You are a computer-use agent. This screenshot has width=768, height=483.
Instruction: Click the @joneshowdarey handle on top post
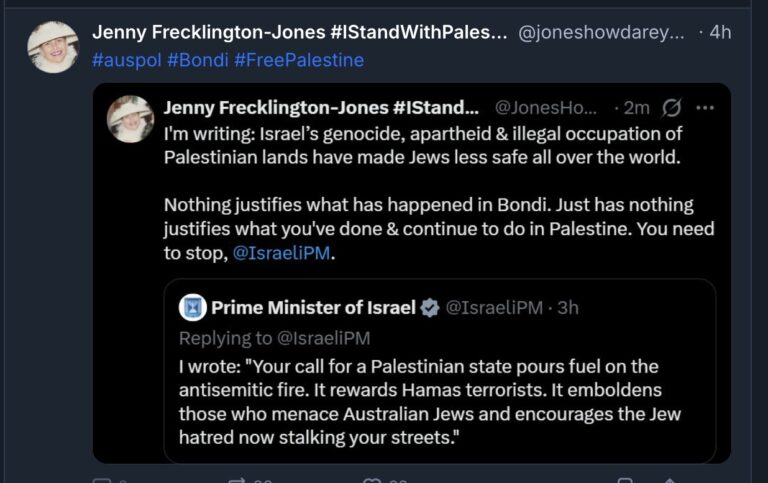point(601,32)
